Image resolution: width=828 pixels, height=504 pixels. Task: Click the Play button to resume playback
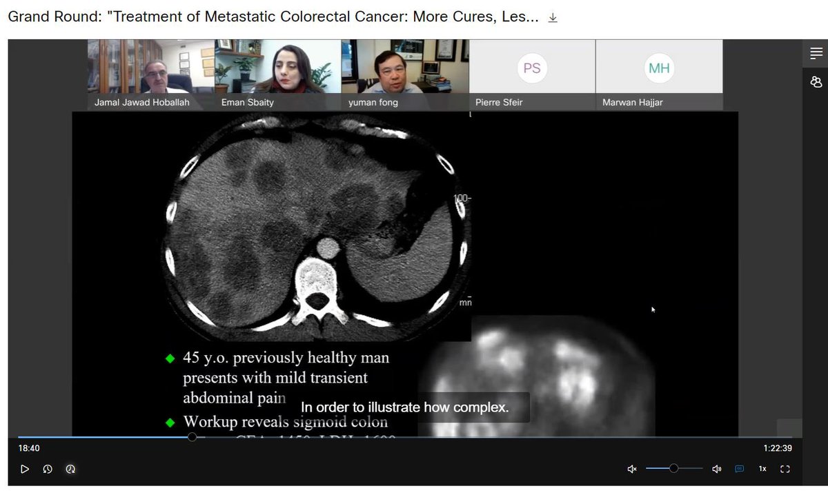click(25, 469)
